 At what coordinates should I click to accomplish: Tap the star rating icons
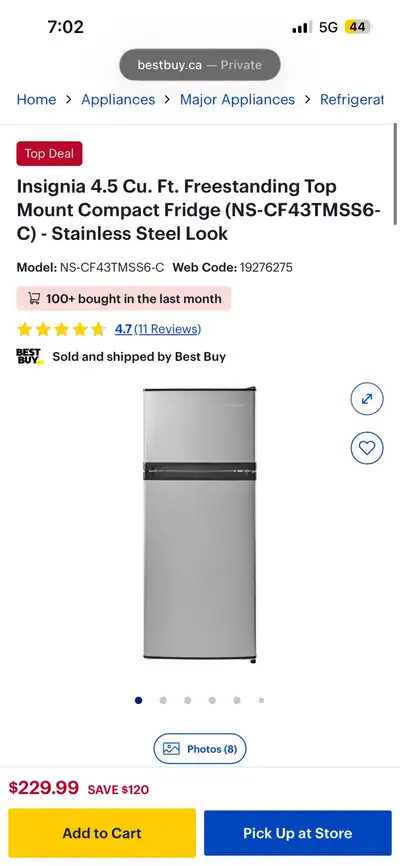61,330
